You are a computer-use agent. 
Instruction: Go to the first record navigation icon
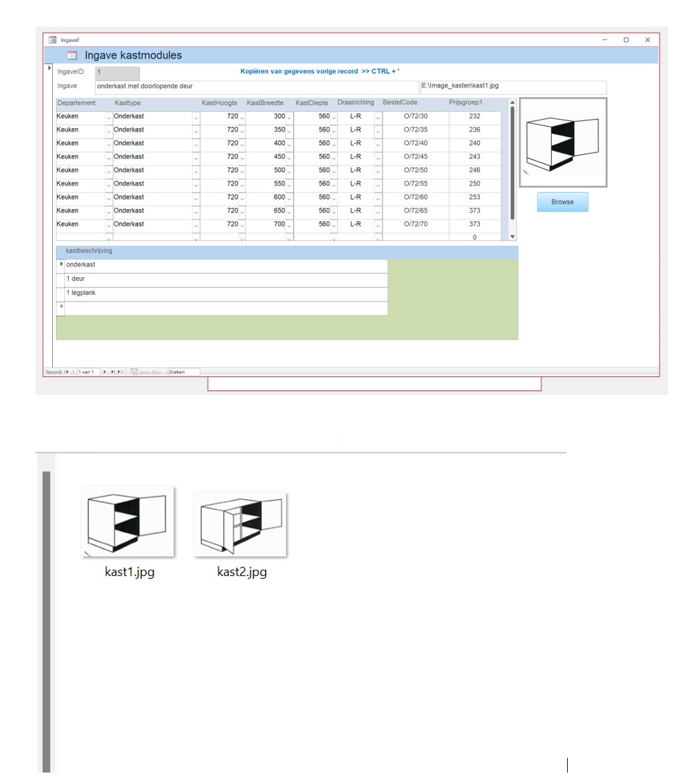(66, 372)
